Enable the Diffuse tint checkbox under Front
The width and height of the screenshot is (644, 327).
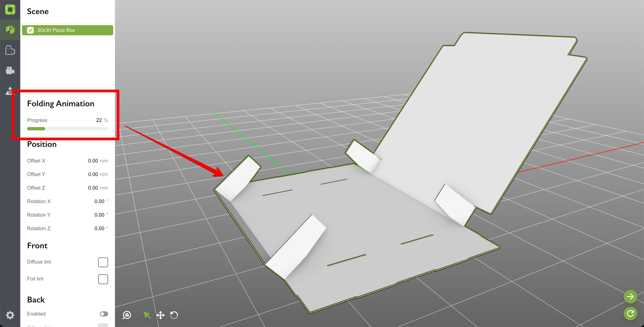point(103,262)
